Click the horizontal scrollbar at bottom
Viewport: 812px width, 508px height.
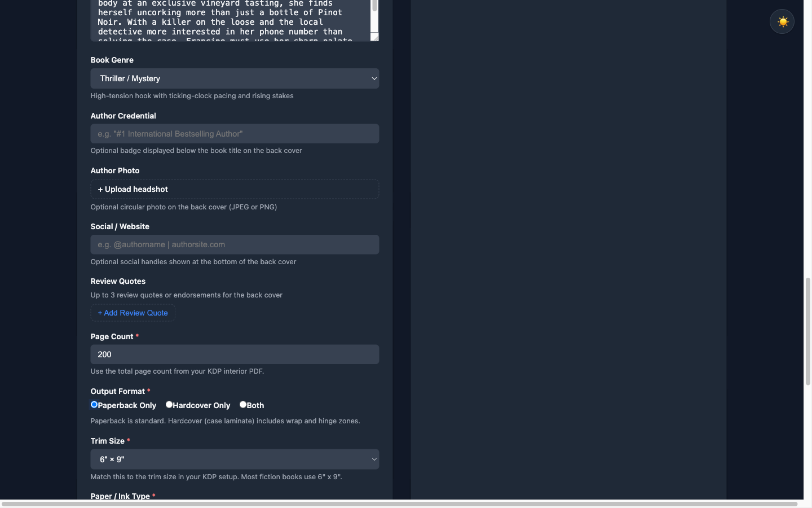[x=399, y=503]
